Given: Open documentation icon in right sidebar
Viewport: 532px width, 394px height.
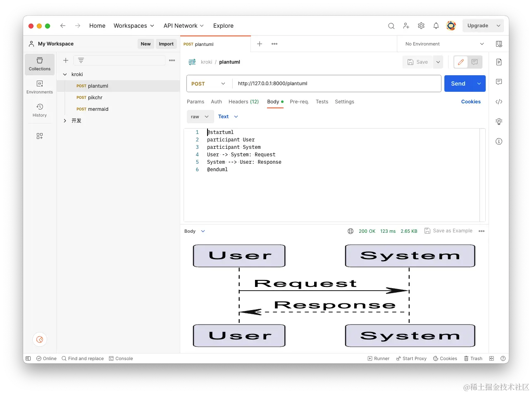Looking at the screenshot, I should tap(499, 62).
